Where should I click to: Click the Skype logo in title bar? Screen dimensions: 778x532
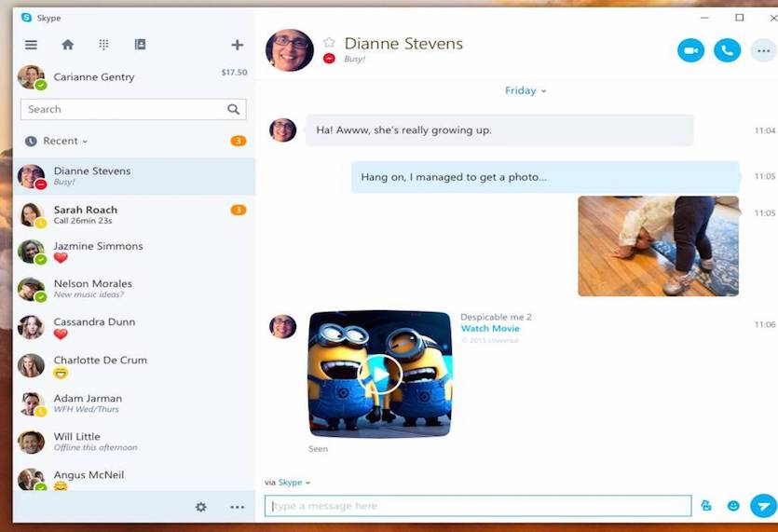(x=26, y=18)
